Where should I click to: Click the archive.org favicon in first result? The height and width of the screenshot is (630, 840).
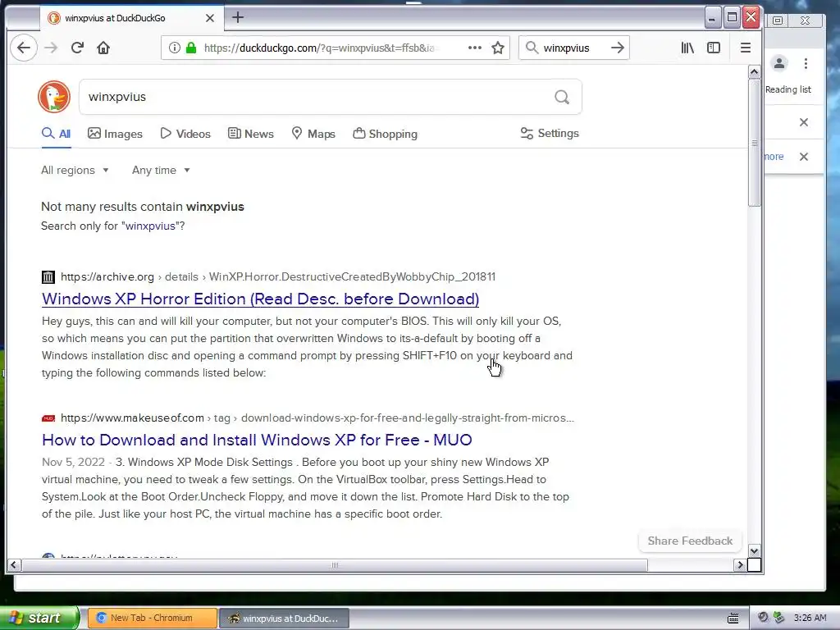(48, 277)
